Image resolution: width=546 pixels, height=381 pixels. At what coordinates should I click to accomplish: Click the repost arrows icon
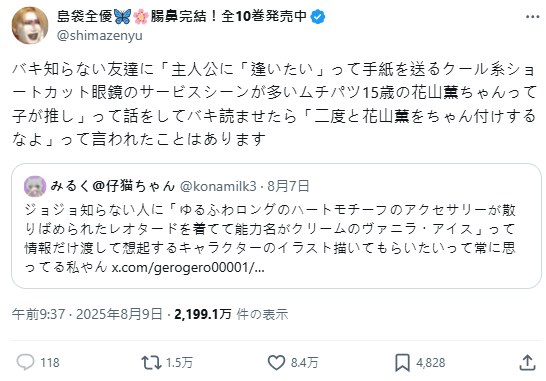151,363
